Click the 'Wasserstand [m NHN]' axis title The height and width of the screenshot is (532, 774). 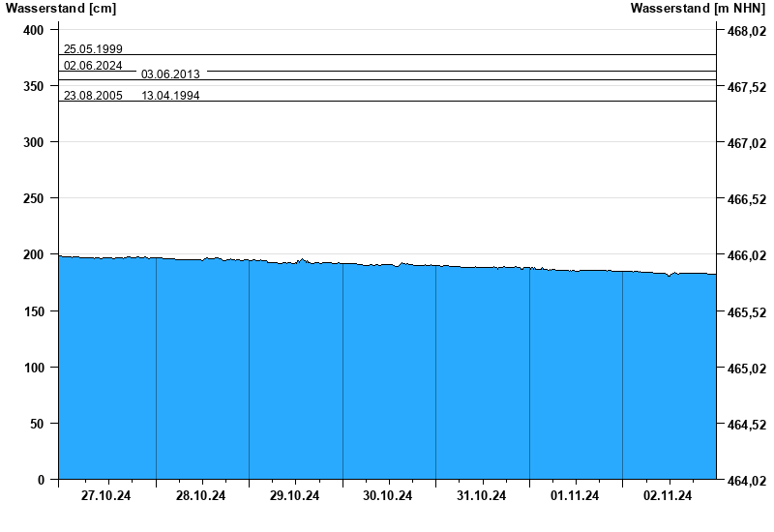(698, 9)
